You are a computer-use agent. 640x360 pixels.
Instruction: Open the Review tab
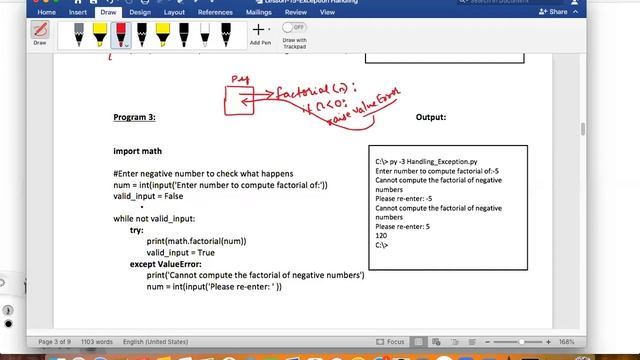coord(296,12)
